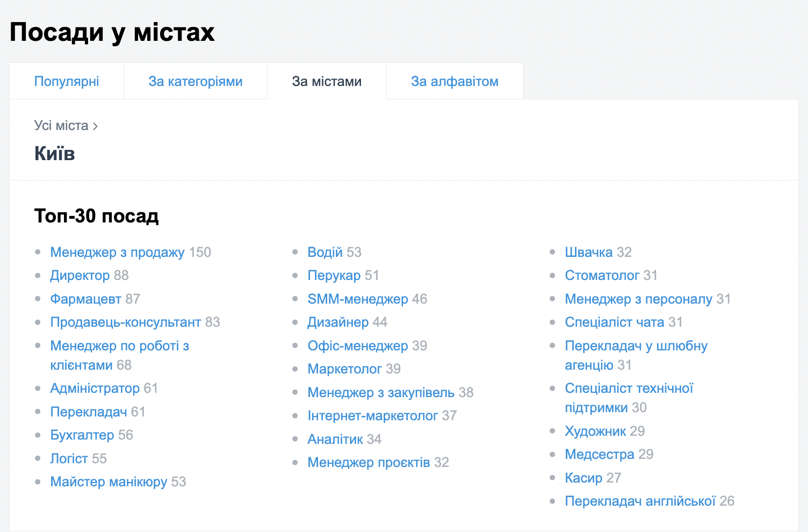Select Продавець-консультант link
Screen dimensions: 808x532
pos(125,322)
